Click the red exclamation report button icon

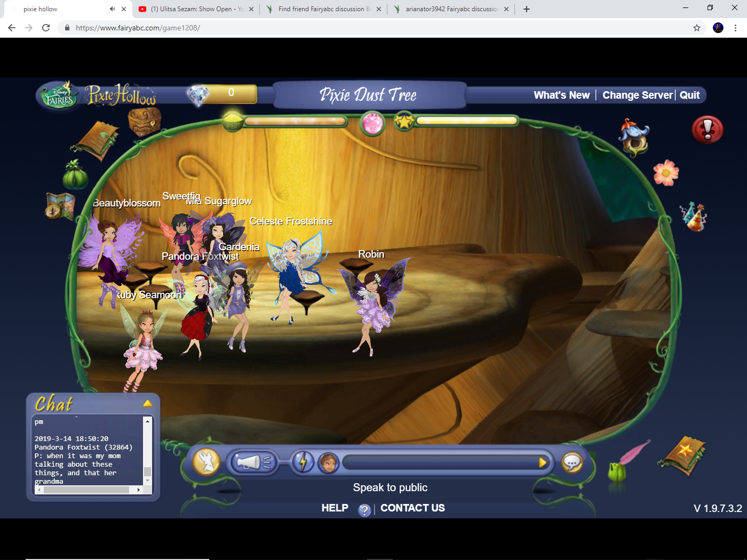tap(707, 130)
